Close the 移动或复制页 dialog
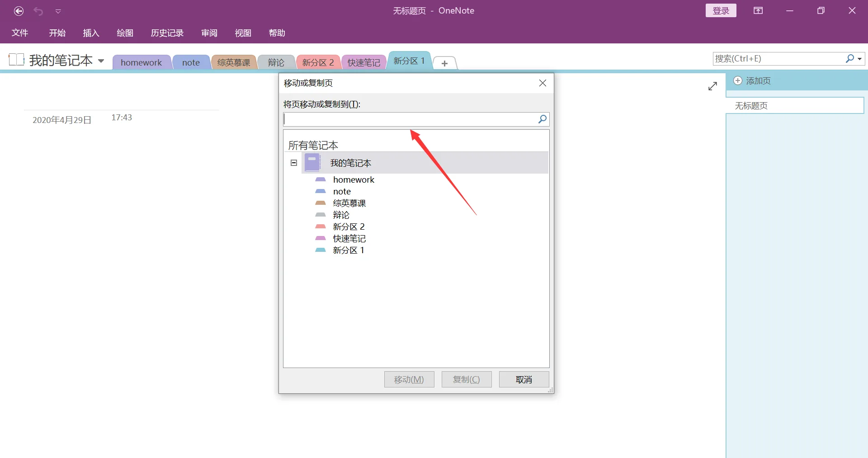The height and width of the screenshot is (458, 868). coord(543,83)
